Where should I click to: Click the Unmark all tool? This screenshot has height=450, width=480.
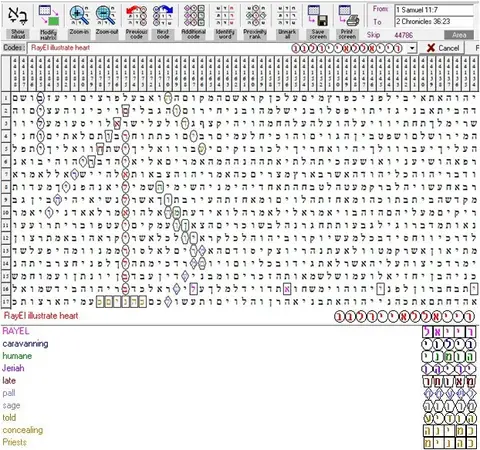click(287, 21)
